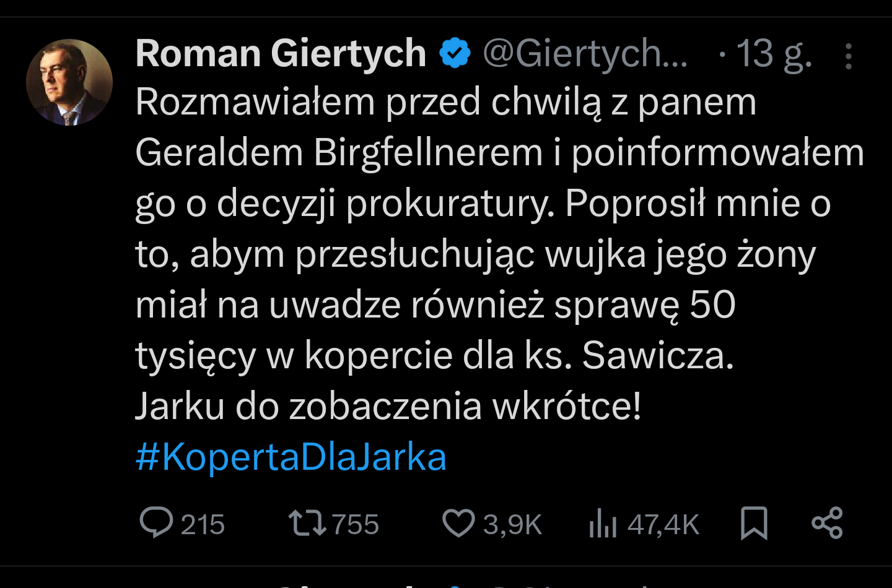Reply to Roman Giertych's tweet
This screenshot has width=892, height=588.
pyautogui.click(x=156, y=522)
